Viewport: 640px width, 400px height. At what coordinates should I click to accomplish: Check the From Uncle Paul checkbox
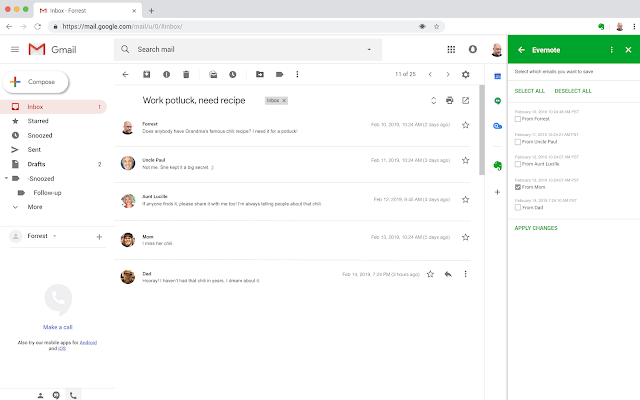coord(518,142)
